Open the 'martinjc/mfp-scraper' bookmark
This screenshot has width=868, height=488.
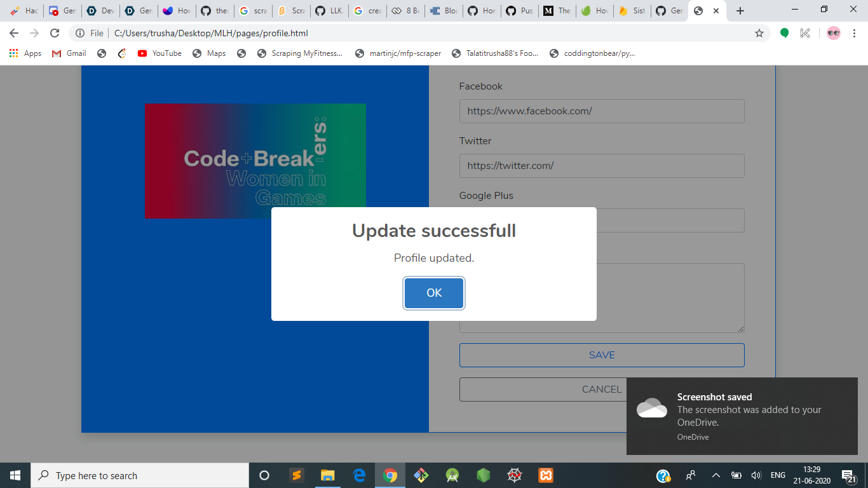point(398,53)
